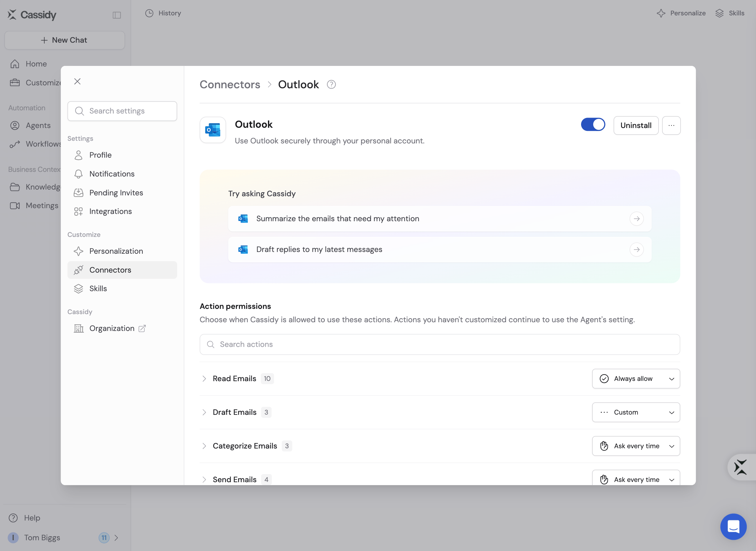The height and width of the screenshot is (551, 756).
Task: Select Connectors in settings menu
Action: click(x=122, y=270)
